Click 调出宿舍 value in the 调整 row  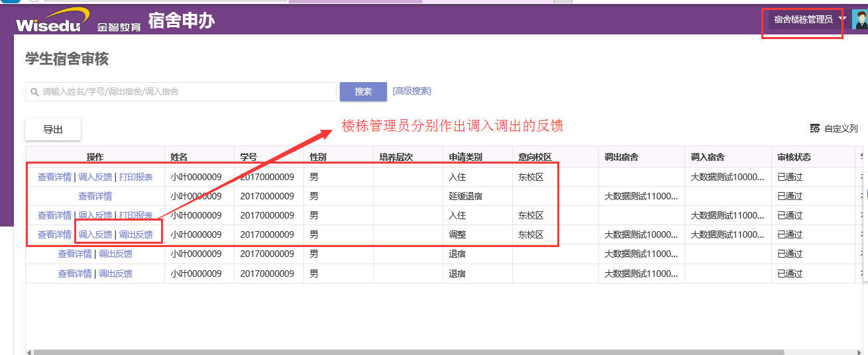tap(641, 234)
